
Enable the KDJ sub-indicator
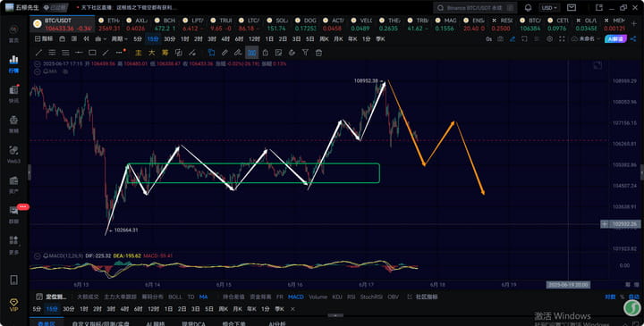pos(337,297)
